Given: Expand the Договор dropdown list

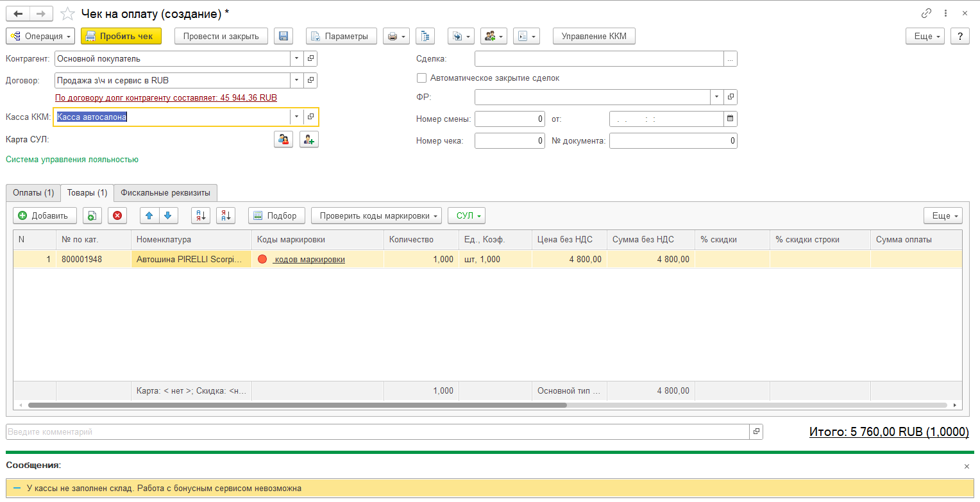Looking at the screenshot, I should click(x=296, y=81).
